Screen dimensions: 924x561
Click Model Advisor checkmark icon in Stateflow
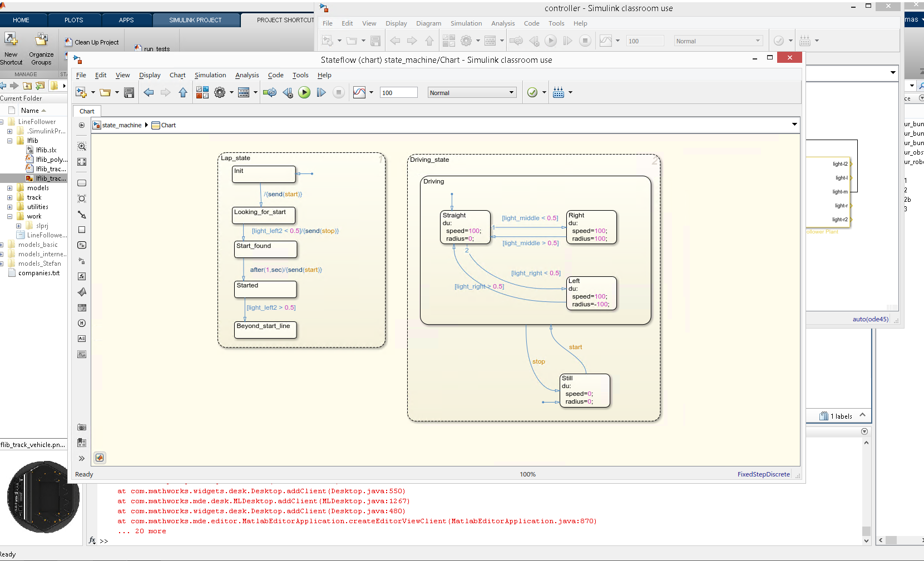click(532, 93)
